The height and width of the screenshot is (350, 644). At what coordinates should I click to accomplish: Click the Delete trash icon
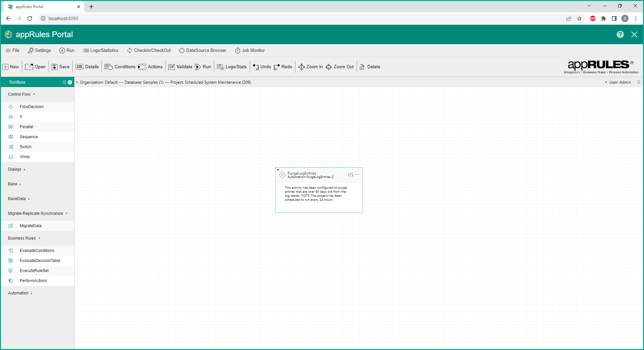point(362,67)
